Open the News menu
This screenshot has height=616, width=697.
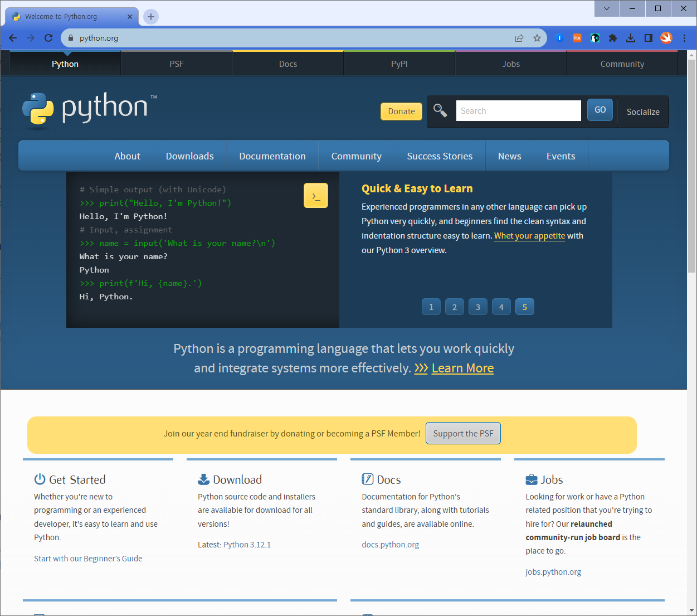[510, 156]
